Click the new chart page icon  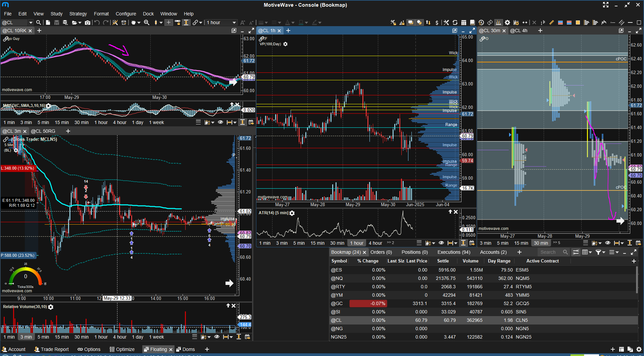point(48,22)
